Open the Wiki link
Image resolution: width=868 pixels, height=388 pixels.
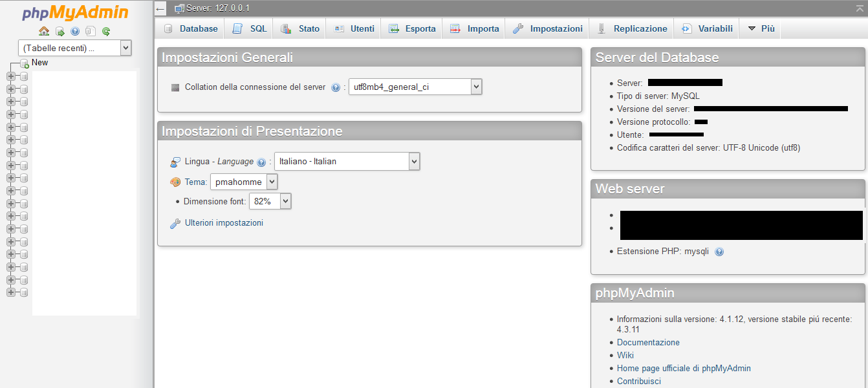pos(625,356)
